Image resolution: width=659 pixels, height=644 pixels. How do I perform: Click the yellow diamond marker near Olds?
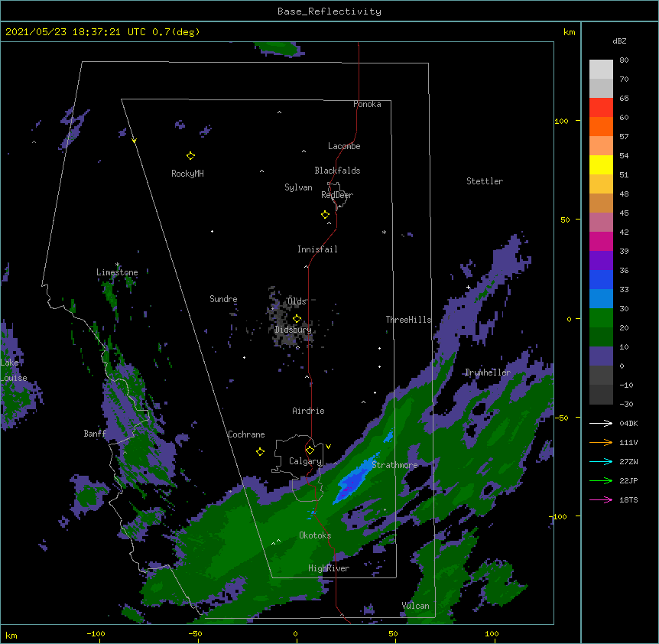tap(297, 319)
